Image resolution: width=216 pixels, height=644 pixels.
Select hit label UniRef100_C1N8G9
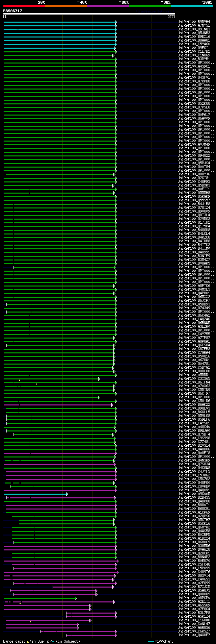coord(194,55)
